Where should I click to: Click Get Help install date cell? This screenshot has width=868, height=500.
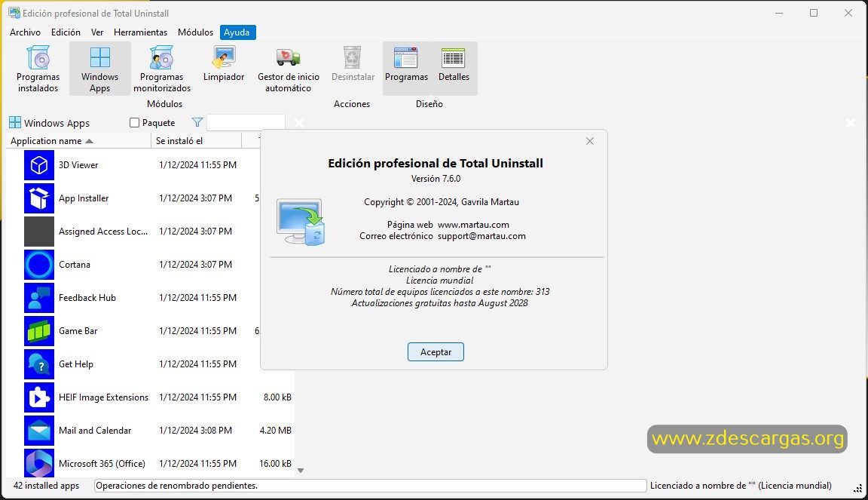197,364
